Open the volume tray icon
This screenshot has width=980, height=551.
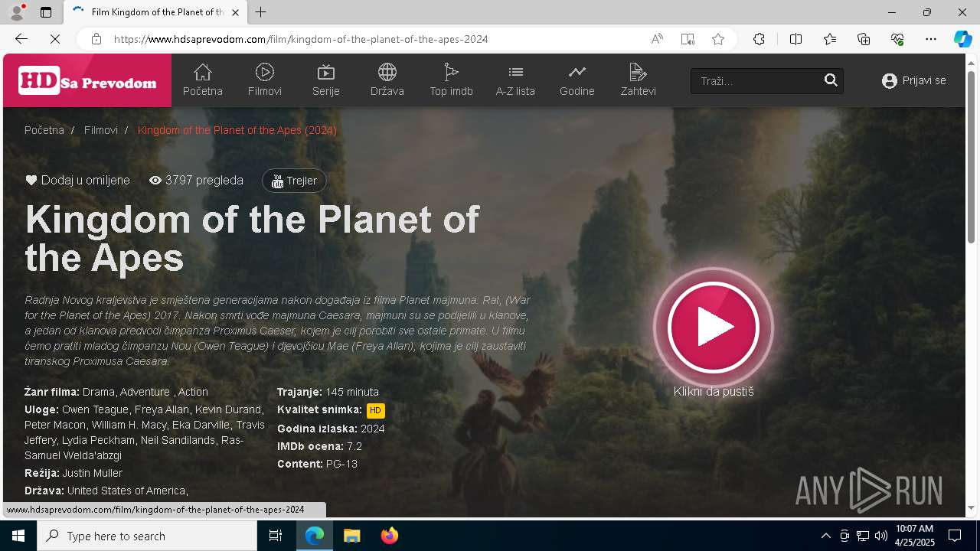click(880, 536)
